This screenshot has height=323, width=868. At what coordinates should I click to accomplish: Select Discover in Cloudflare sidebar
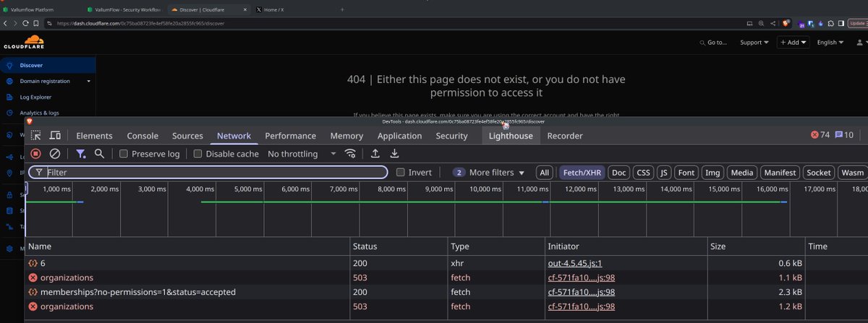point(48,65)
